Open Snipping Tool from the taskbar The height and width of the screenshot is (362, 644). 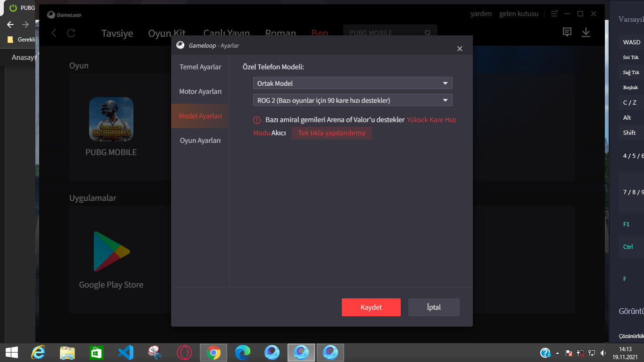click(155, 352)
